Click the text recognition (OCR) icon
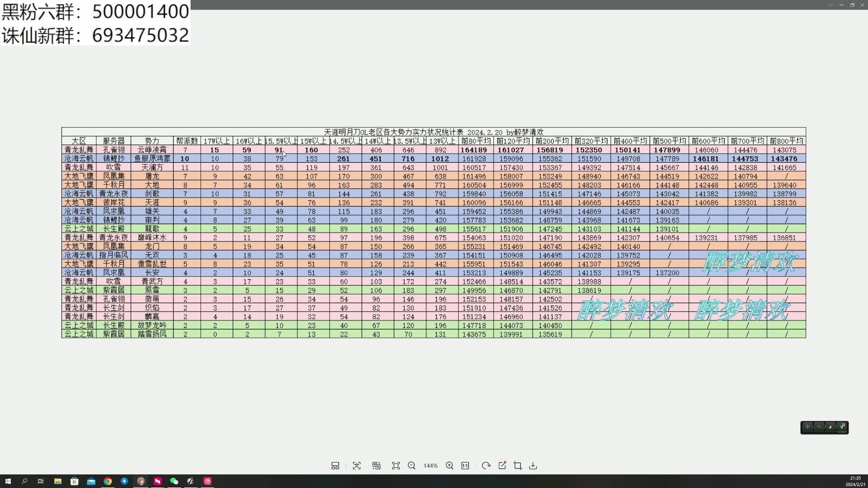Image resolution: width=868 pixels, height=488 pixels. tap(357, 466)
